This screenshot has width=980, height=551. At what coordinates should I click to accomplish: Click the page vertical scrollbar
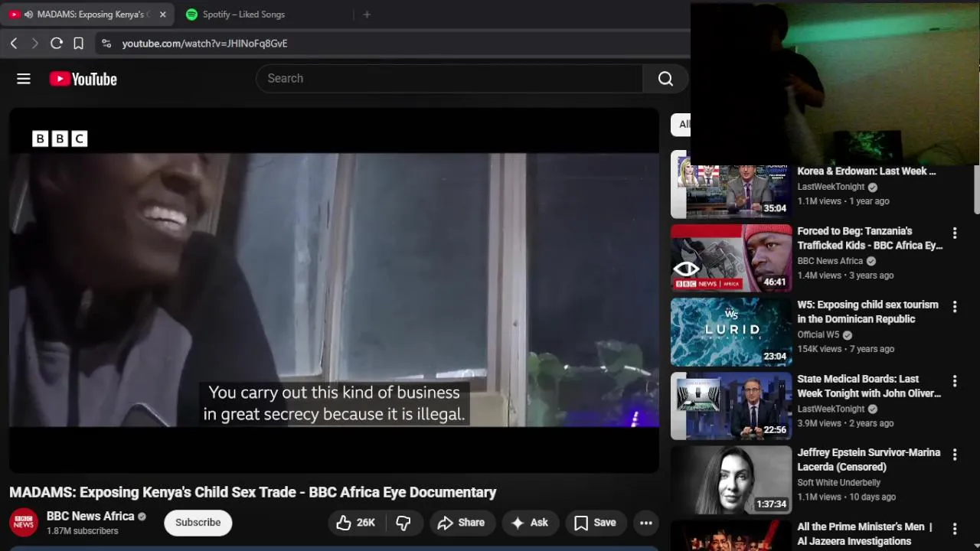pyautogui.click(x=976, y=191)
